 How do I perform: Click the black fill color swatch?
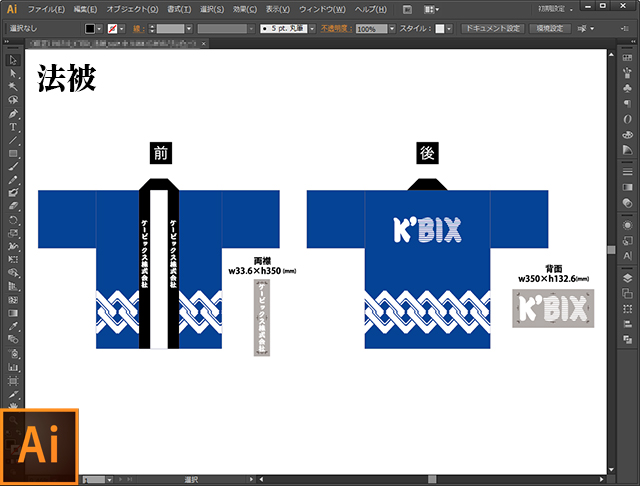[x=90, y=29]
